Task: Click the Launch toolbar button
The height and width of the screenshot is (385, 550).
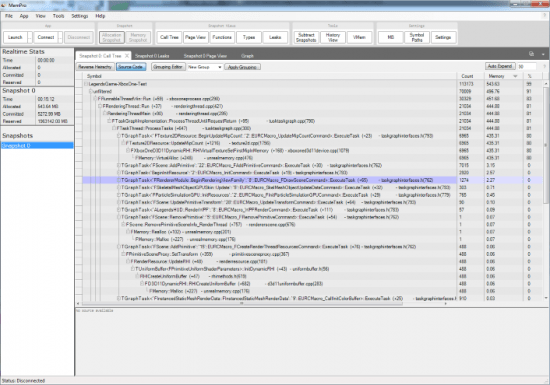Action: point(15,37)
